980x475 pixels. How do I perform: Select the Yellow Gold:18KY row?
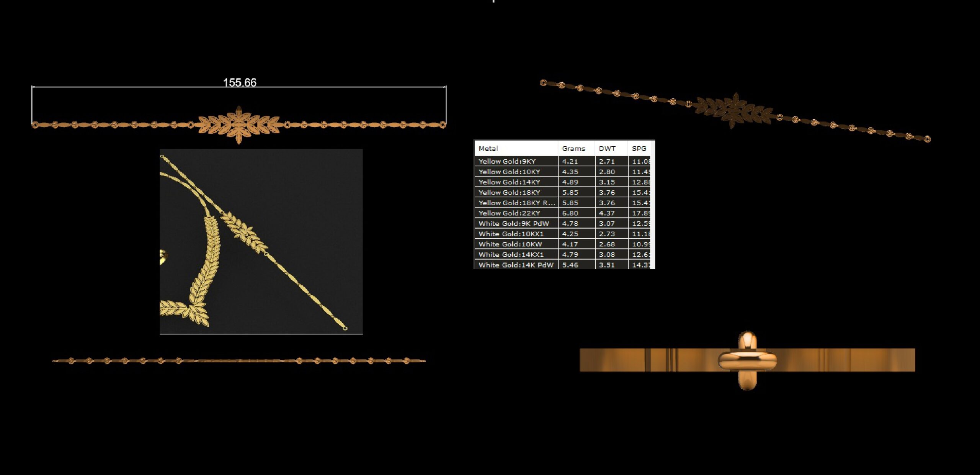coord(509,192)
